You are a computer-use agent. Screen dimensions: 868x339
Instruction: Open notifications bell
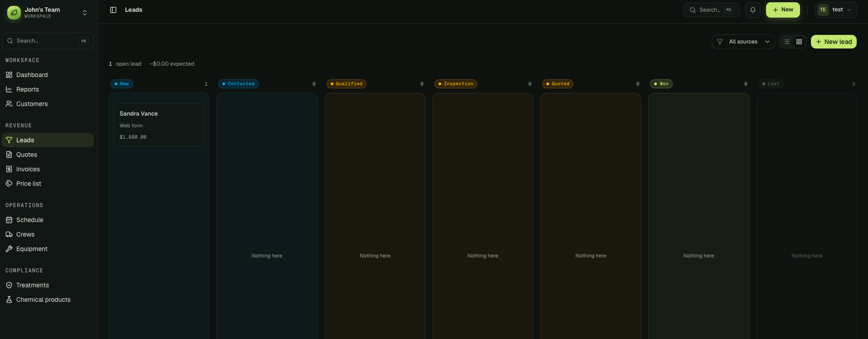click(x=753, y=10)
